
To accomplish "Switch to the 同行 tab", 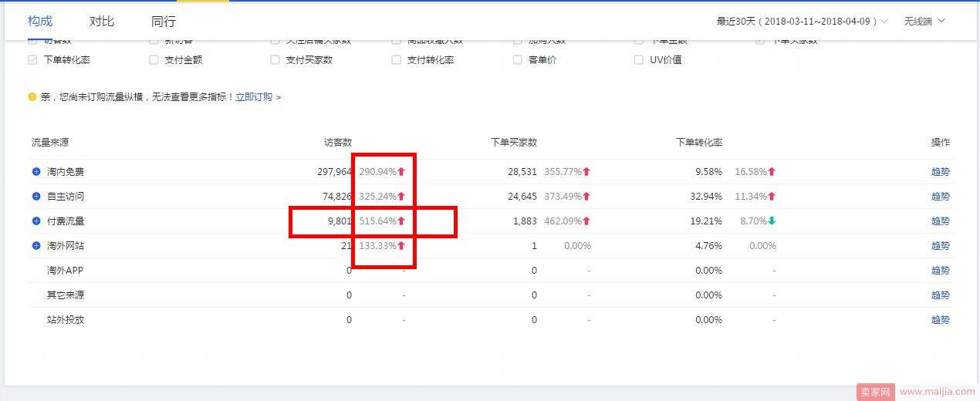I will (164, 21).
